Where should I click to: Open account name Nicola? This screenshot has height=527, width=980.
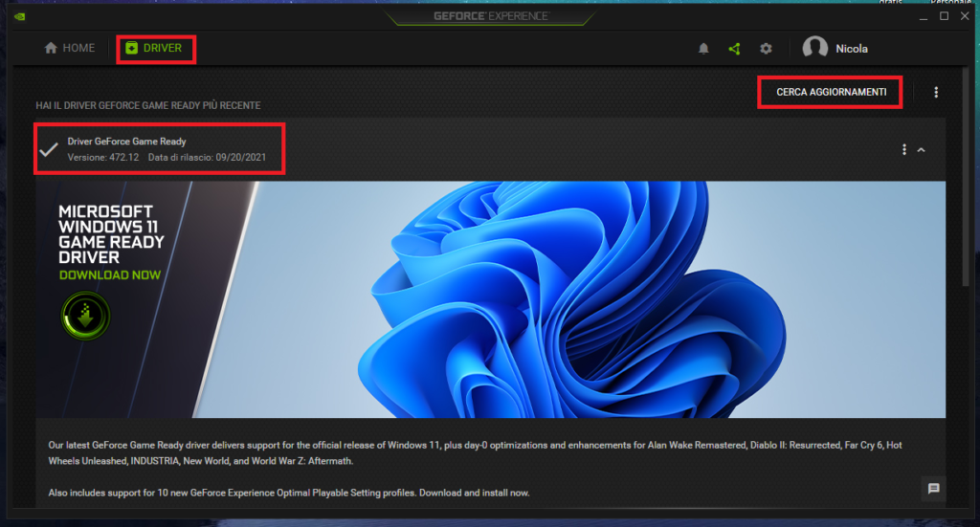(851, 49)
